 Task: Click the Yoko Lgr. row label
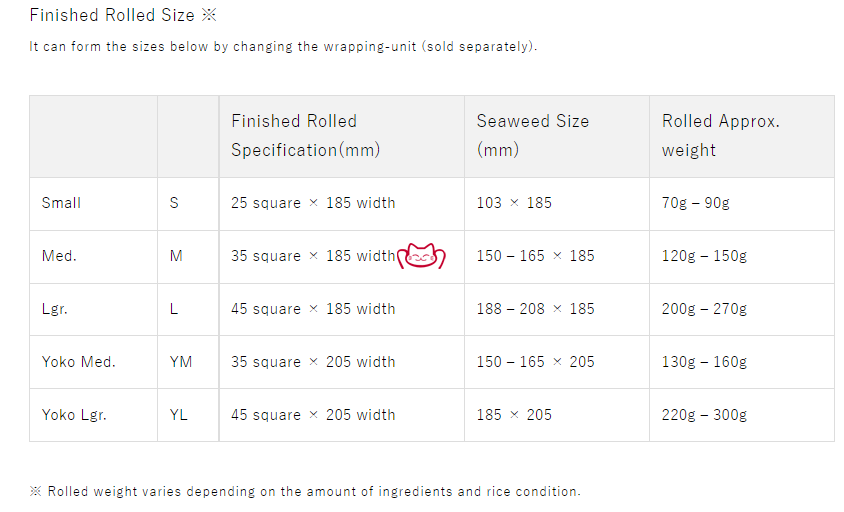(74, 415)
